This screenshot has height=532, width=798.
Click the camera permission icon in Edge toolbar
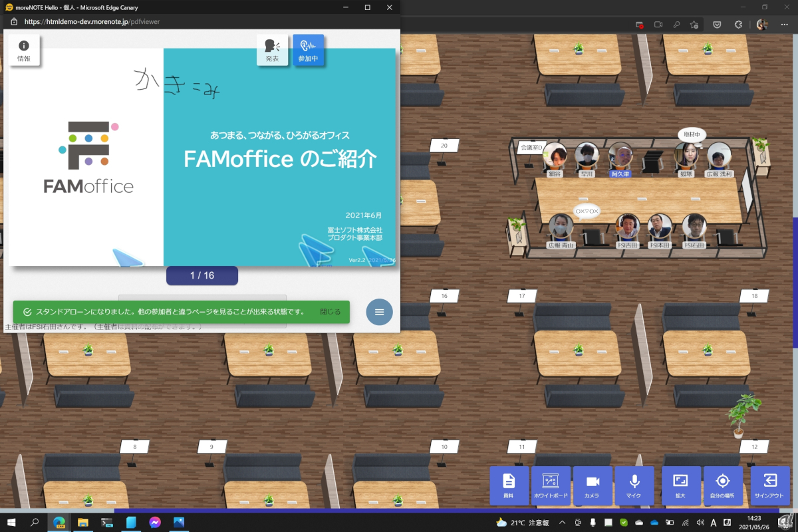click(x=658, y=25)
